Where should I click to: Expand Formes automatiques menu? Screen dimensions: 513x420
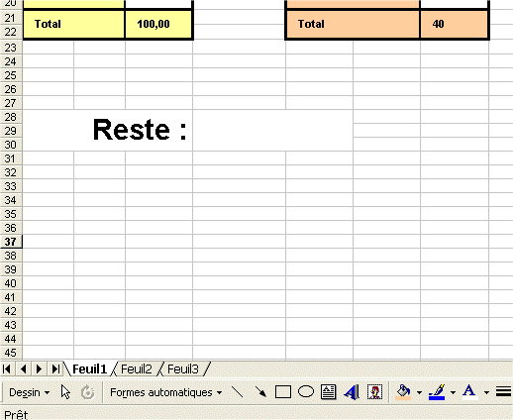(165, 392)
